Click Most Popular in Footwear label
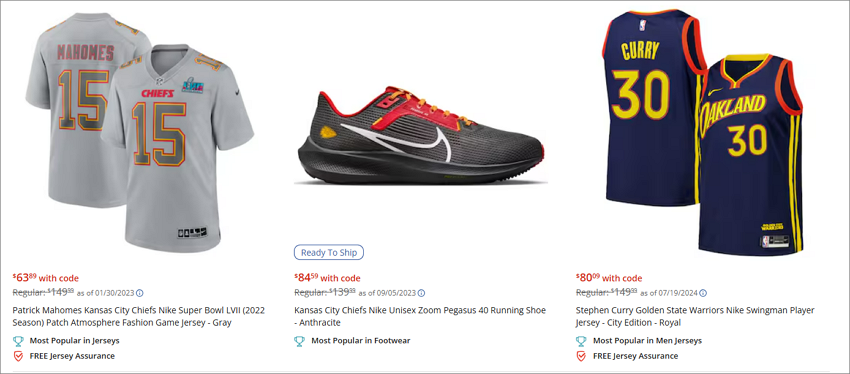The image size is (850, 374). 360,341
